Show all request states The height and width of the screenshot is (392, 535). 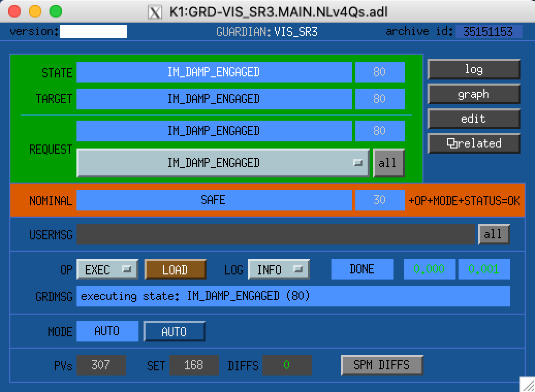(x=388, y=163)
